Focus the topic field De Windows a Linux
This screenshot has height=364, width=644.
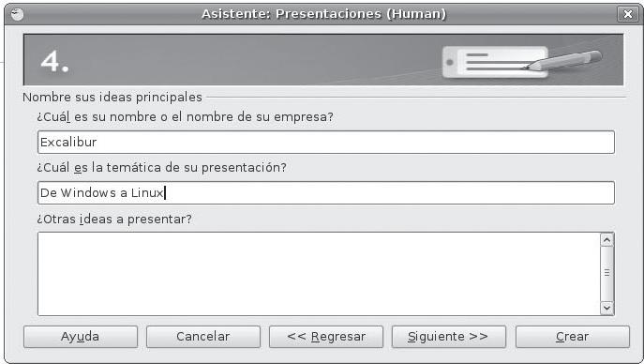click(x=326, y=192)
